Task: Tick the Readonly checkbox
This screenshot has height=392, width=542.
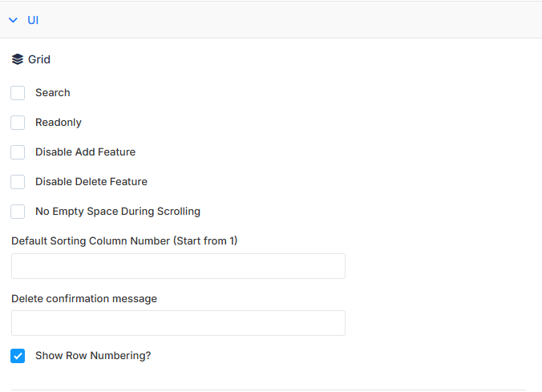Action: [x=18, y=123]
